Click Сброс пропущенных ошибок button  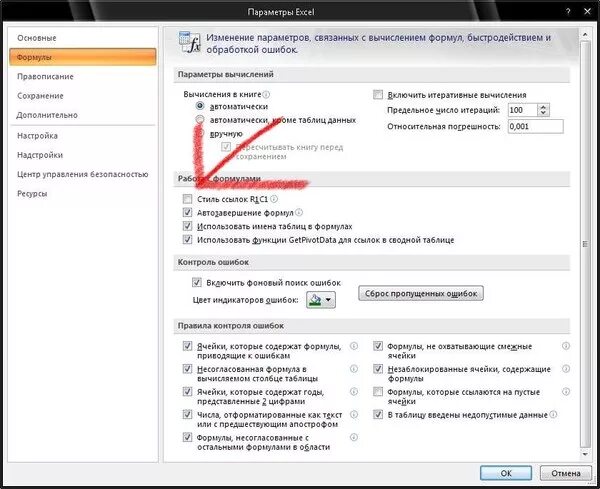point(421,293)
